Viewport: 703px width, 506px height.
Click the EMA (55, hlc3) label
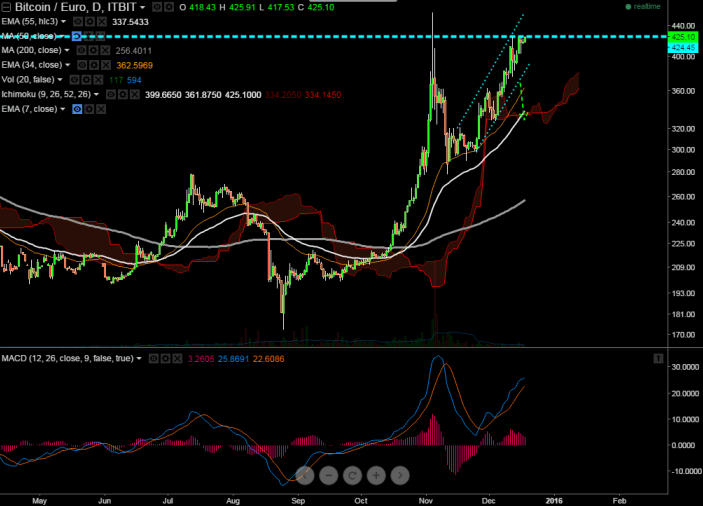coord(30,22)
